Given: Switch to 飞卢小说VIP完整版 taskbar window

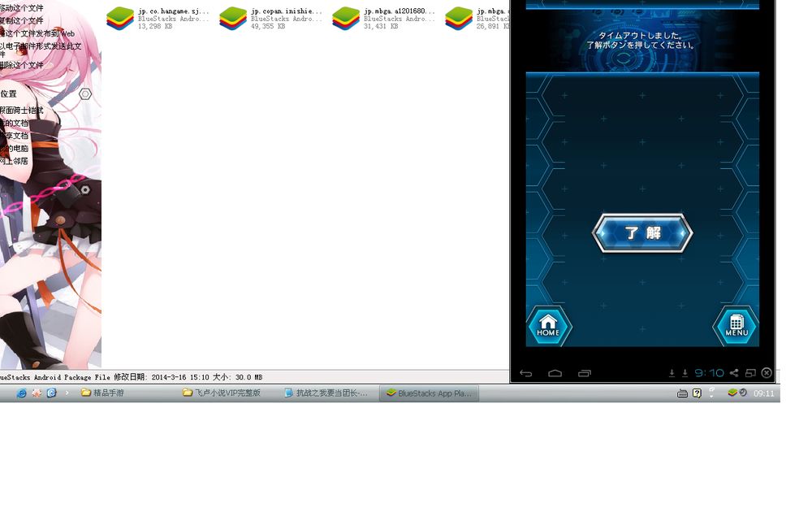Looking at the screenshot, I should pyautogui.click(x=222, y=393).
